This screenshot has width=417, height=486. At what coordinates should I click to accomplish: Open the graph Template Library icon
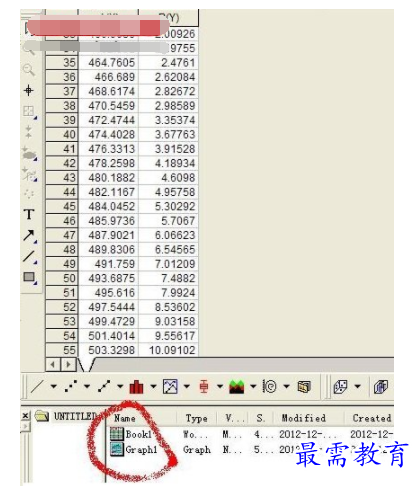[304, 387]
